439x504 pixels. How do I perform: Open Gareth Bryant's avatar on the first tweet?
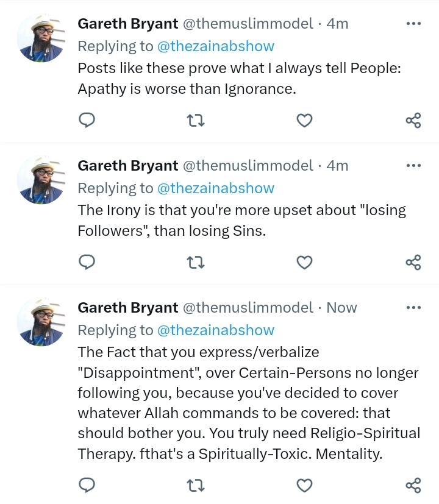point(41,38)
